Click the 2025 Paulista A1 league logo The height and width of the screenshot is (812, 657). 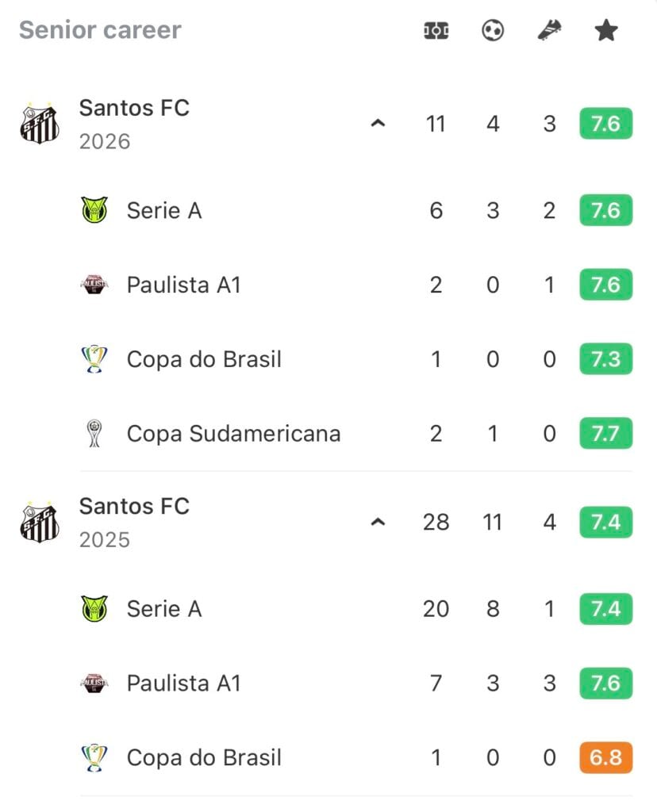[94, 683]
